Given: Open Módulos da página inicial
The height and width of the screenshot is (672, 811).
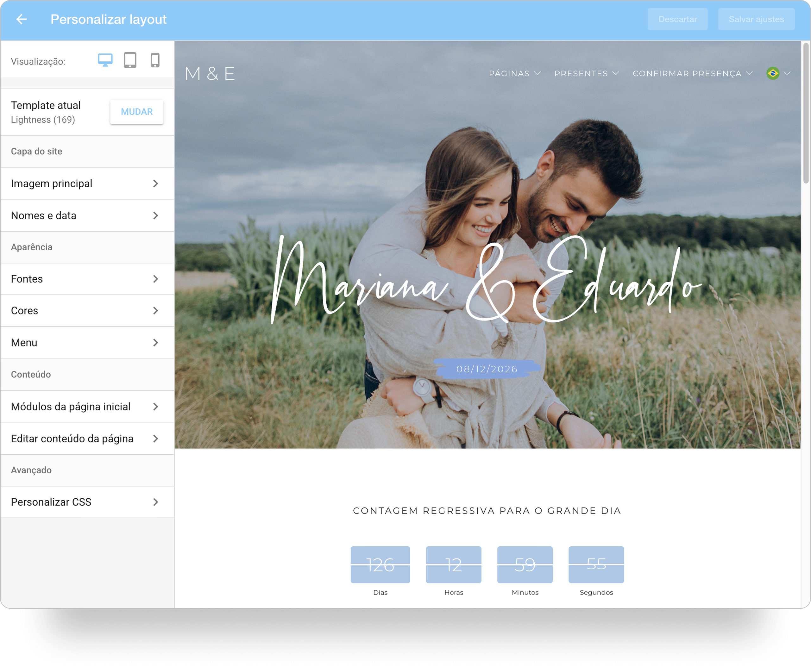Looking at the screenshot, I should [x=87, y=407].
